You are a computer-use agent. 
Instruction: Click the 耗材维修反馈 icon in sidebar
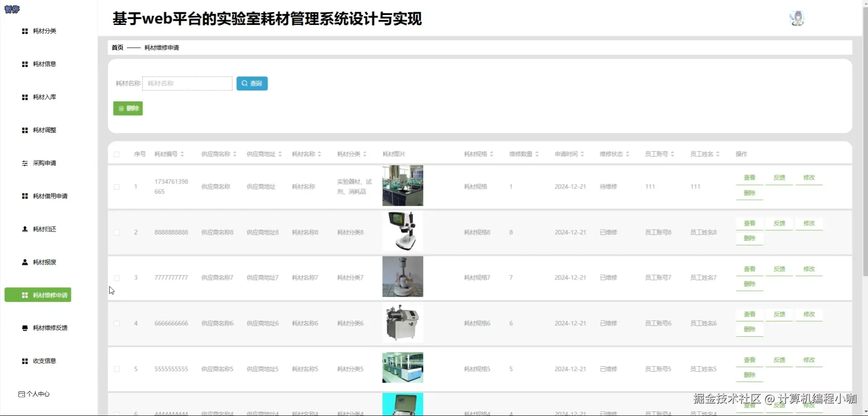(25, 328)
